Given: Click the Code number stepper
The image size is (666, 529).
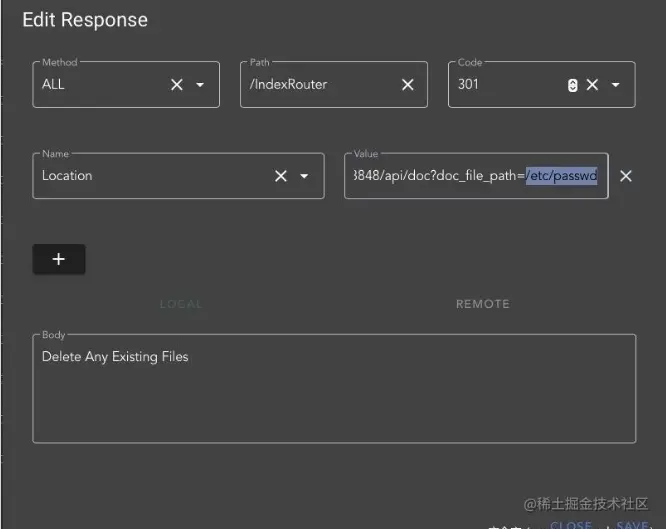Looking at the screenshot, I should point(573,85).
